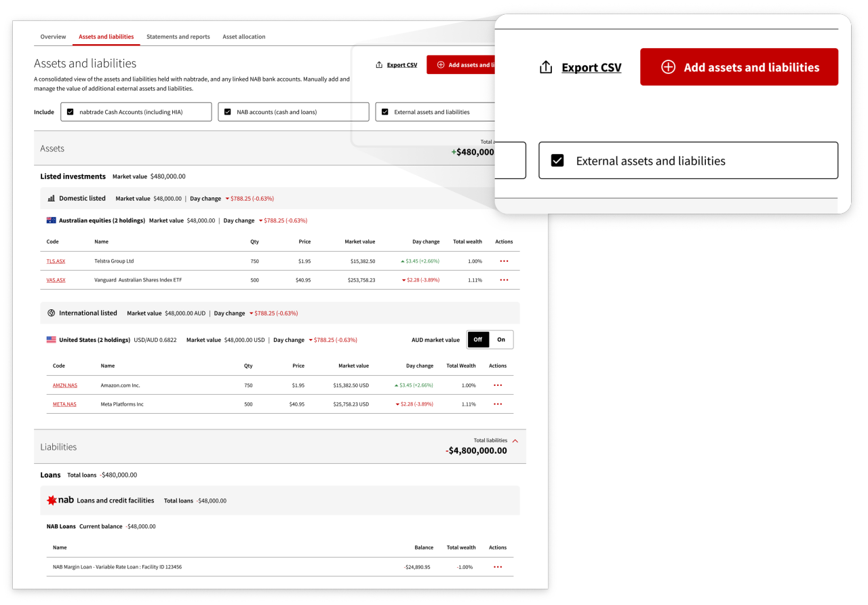Click USD/AUD 0.6822 exchange rate text
The height and width of the screenshot is (605, 868).
155,340
